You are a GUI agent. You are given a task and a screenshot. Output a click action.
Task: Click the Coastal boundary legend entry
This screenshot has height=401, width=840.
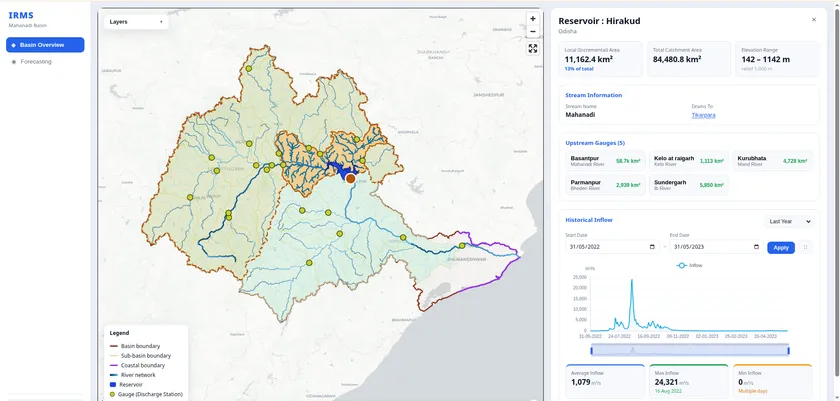137,365
